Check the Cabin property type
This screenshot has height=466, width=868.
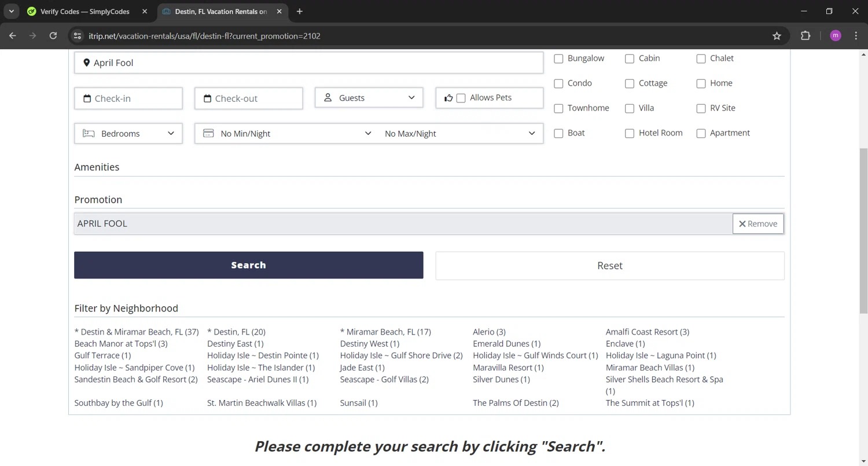click(x=630, y=58)
